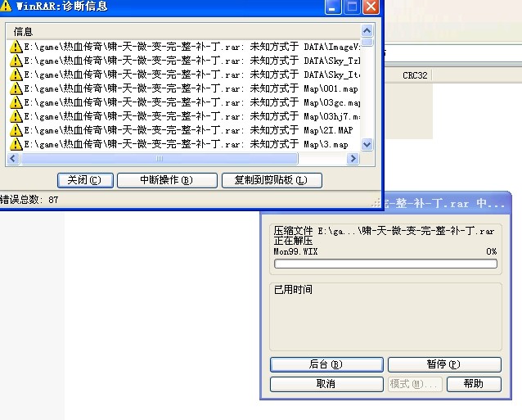Click 复制到剪贴板(L) button
The width and height of the screenshot is (522, 420).
click(272, 180)
